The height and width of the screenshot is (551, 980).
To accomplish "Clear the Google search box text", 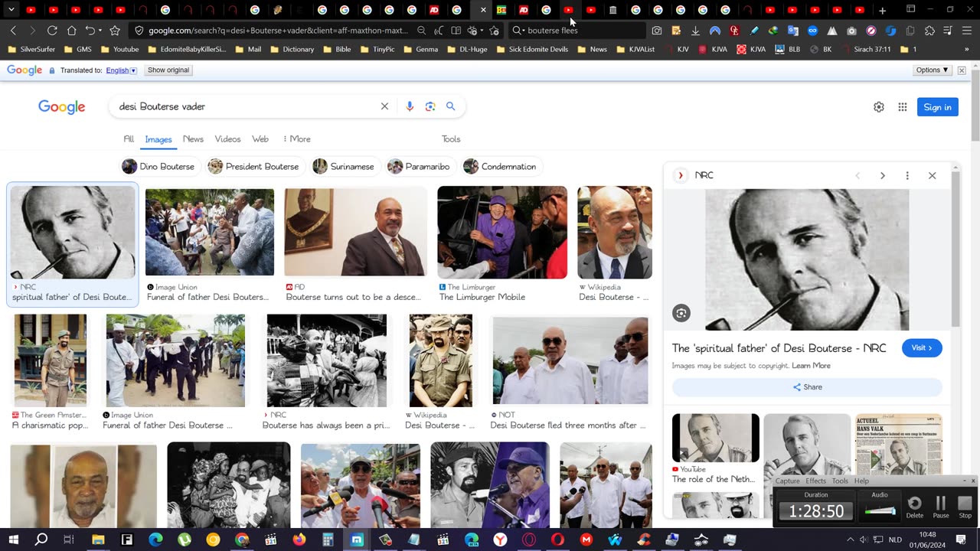I will tap(384, 106).
